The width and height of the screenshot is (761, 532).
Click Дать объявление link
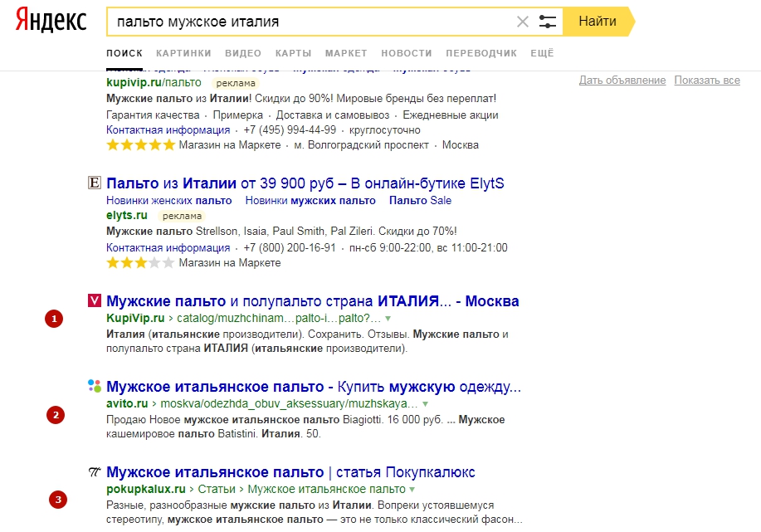(622, 81)
